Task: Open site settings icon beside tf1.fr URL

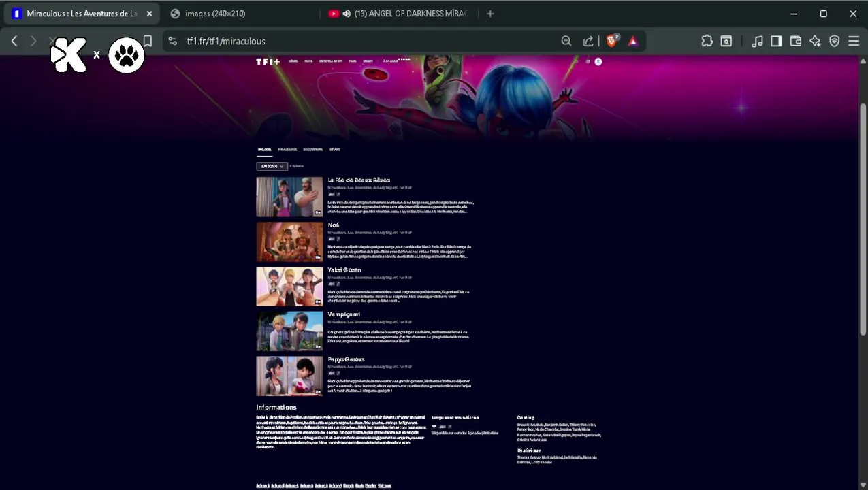Action: (172, 41)
